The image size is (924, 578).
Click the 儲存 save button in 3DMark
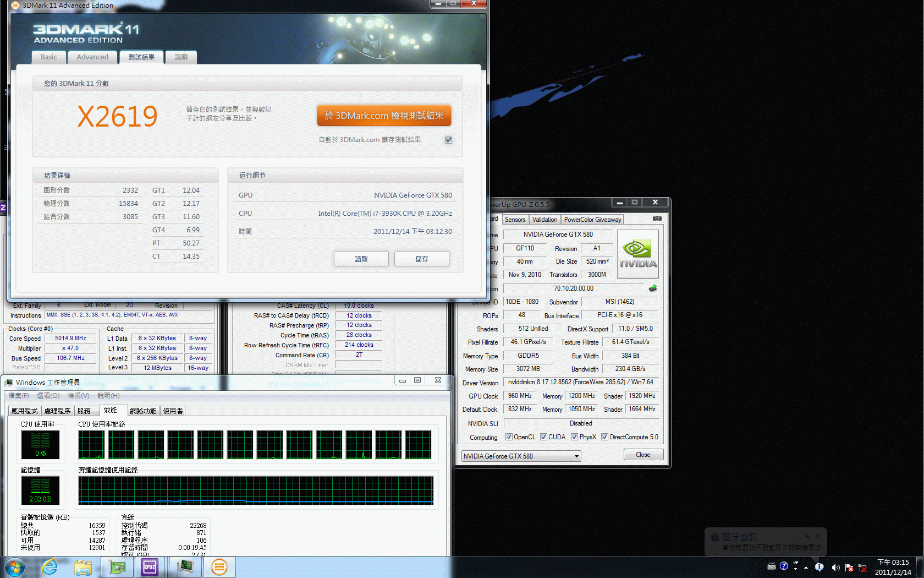coord(422,259)
